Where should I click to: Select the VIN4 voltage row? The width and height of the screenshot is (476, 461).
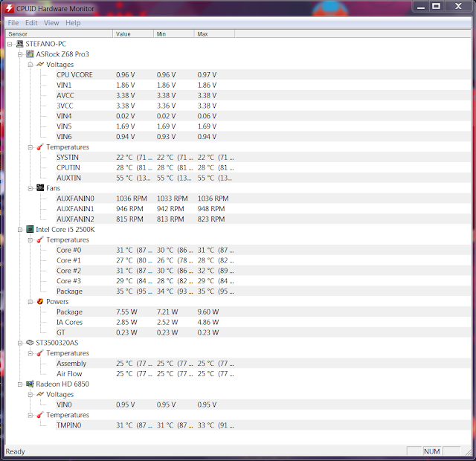pyautogui.click(x=263, y=116)
